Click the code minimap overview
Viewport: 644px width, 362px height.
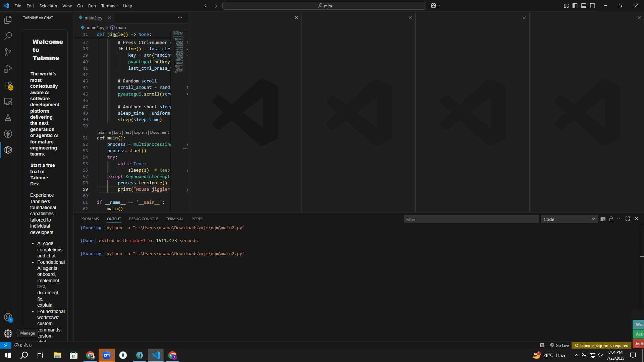[178, 52]
